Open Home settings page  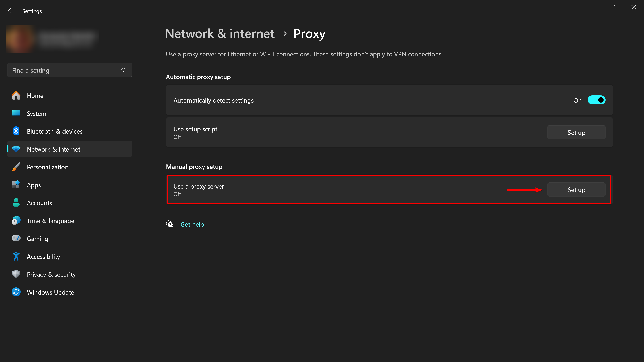point(70,95)
